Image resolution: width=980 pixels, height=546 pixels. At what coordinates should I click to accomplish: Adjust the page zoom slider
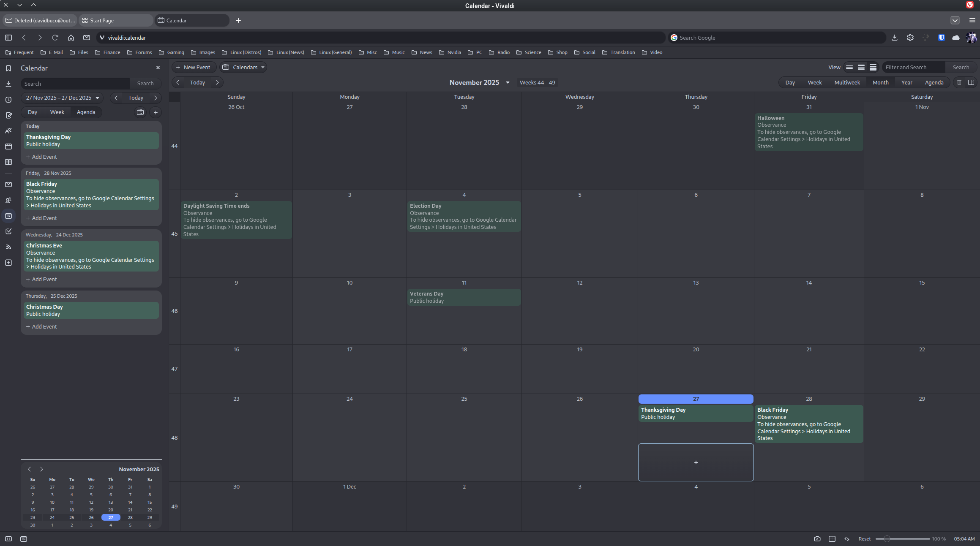tap(887, 539)
